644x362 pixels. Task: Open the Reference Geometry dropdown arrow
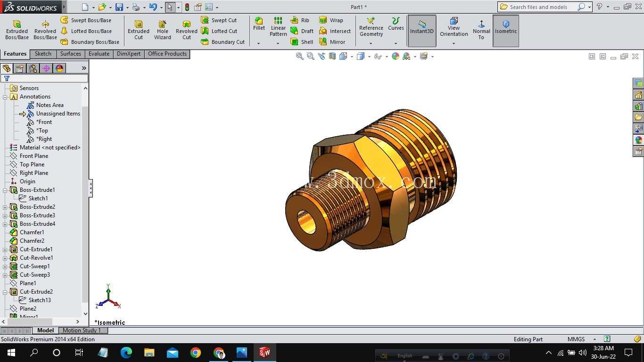[371, 43]
